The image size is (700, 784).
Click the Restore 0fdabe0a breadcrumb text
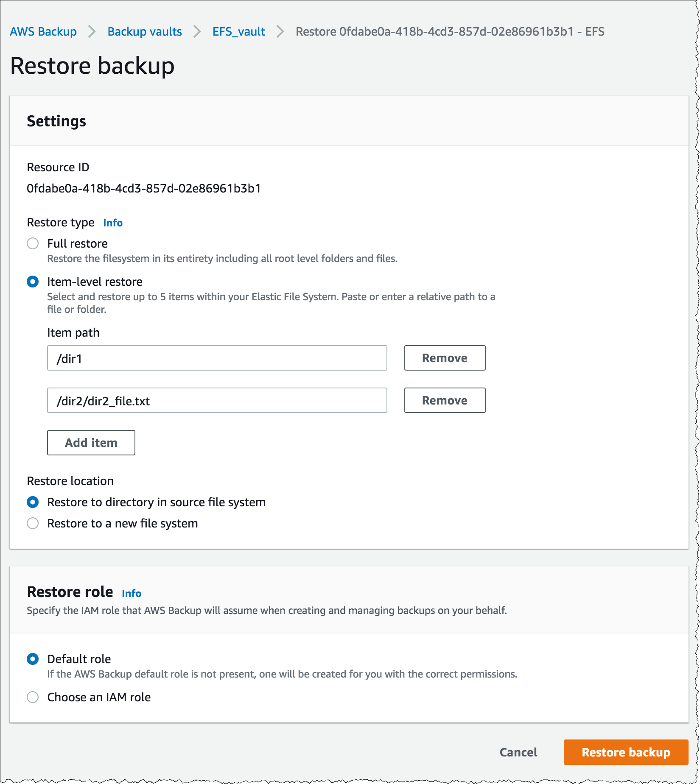(x=450, y=31)
